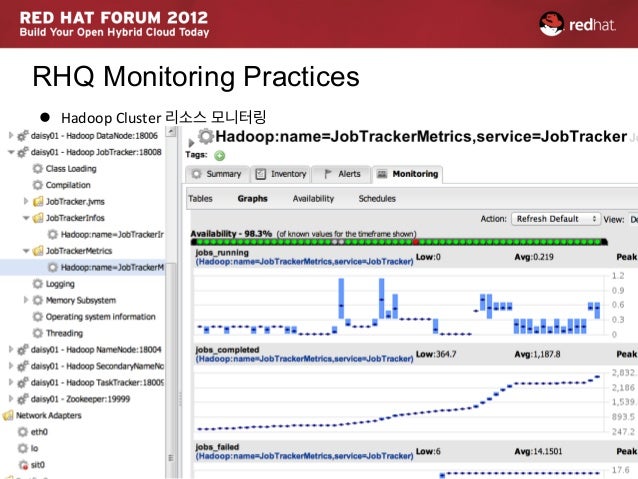638x479 pixels.
Task: Expand the JobTracker.jvms folder
Action: pos(26,201)
